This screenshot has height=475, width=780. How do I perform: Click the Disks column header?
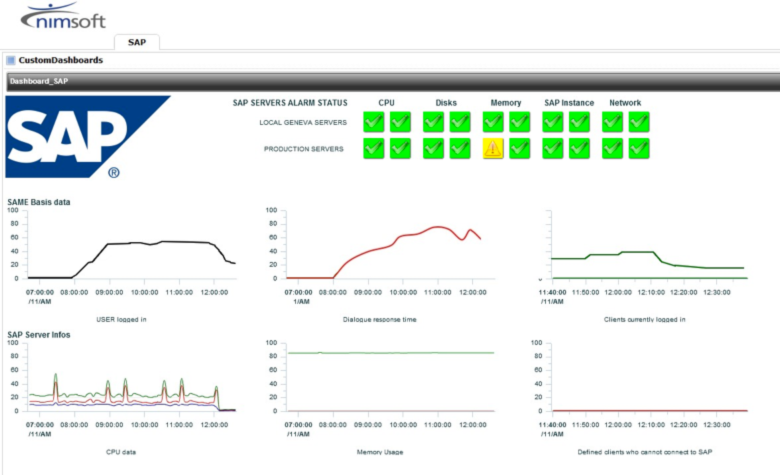446,103
